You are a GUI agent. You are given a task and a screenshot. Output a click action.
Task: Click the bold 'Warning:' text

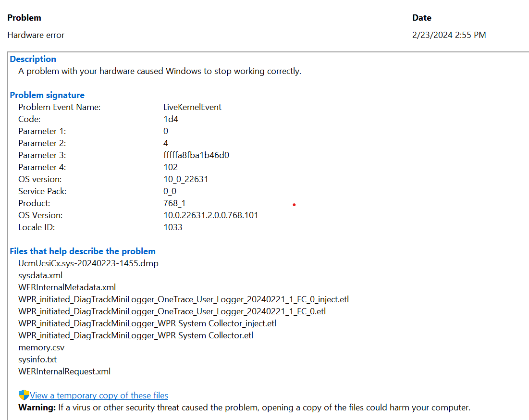click(37, 408)
